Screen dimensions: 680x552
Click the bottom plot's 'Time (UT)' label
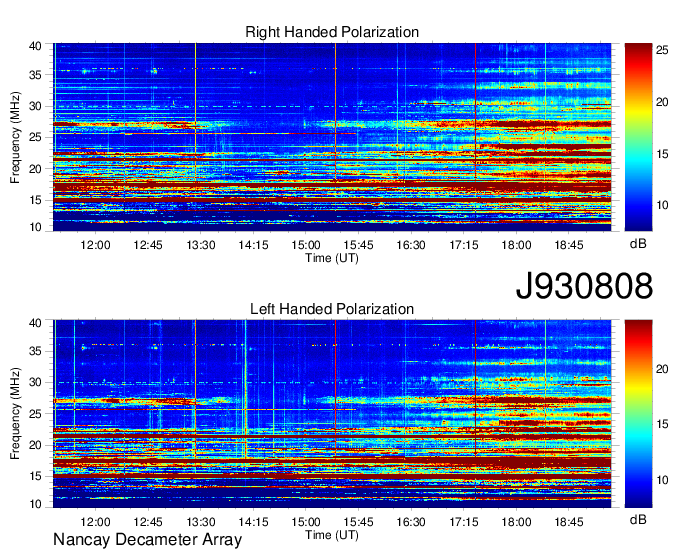(x=332, y=535)
